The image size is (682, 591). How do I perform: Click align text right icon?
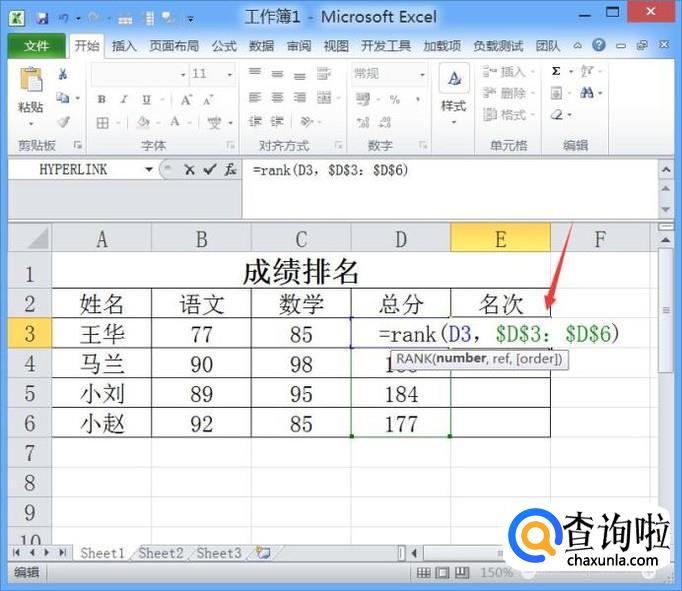point(300,98)
